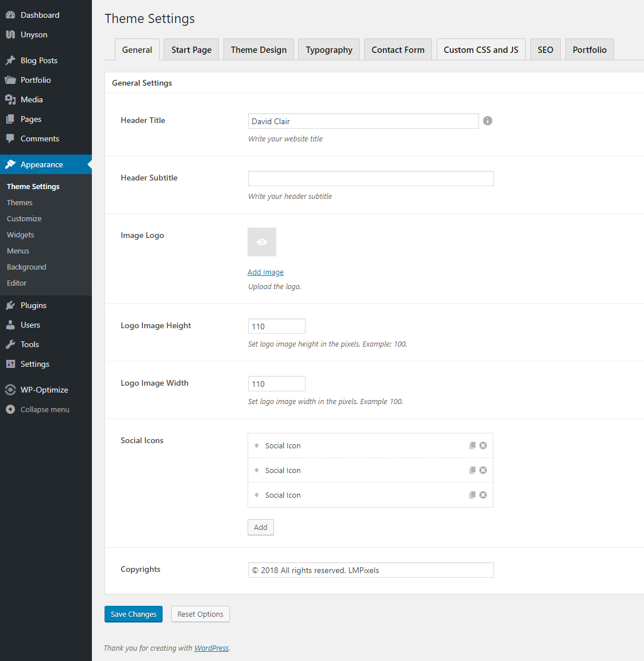644x661 pixels.
Task: Go to Dashboard via the gauge icon
Action: pyautogui.click(x=10, y=14)
